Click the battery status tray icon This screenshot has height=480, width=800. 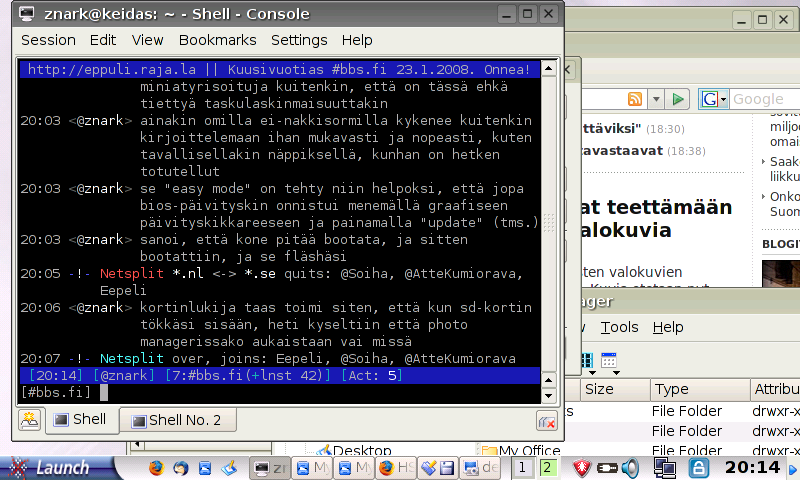tap(607, 468)
